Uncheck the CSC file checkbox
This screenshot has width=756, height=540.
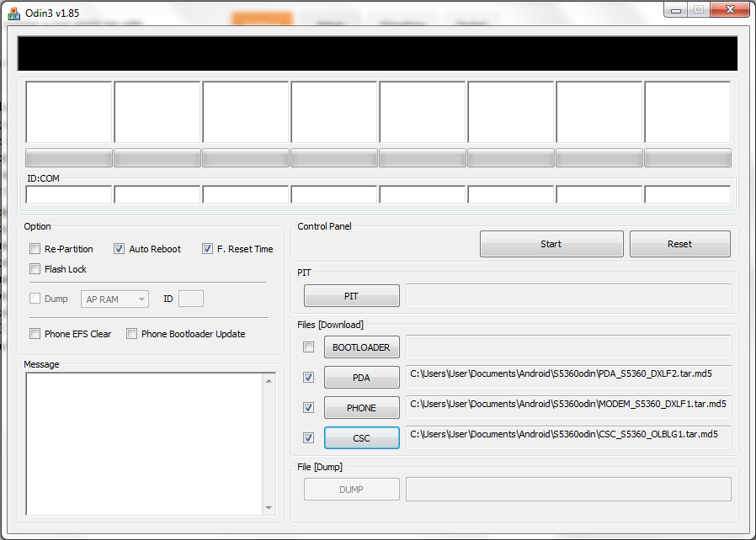click(x=309, y=438)
